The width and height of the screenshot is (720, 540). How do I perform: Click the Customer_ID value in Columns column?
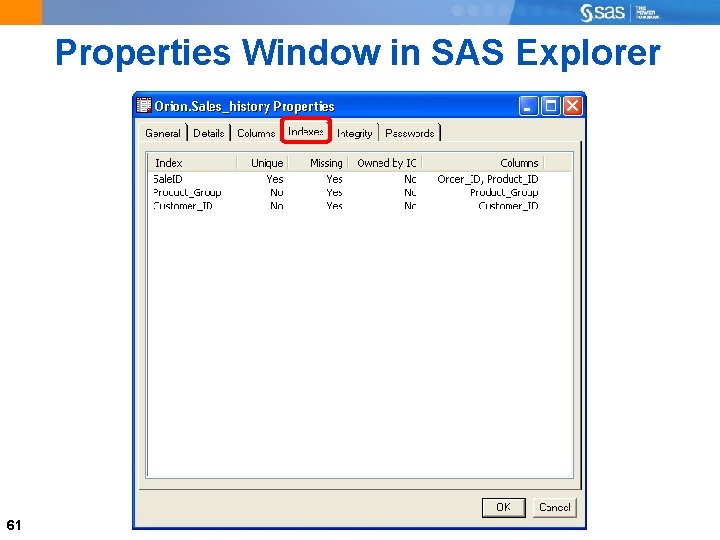508,206
